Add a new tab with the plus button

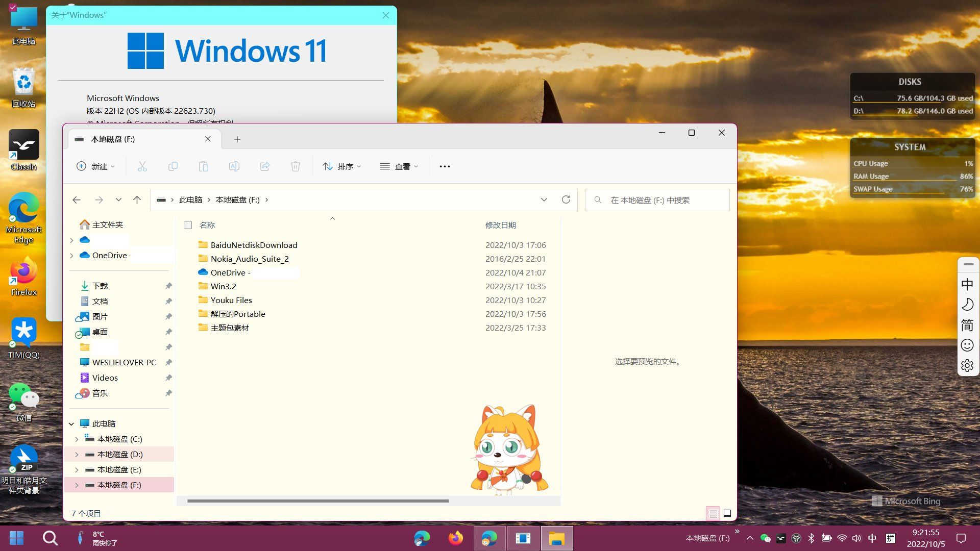[237, 139]
